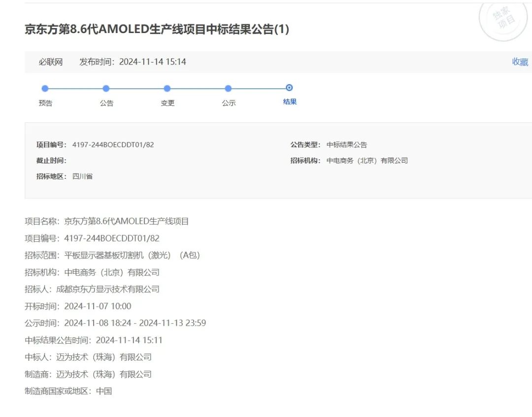Click 4197-244BOECDDT01/82 in the summary box

pos(113,144)
